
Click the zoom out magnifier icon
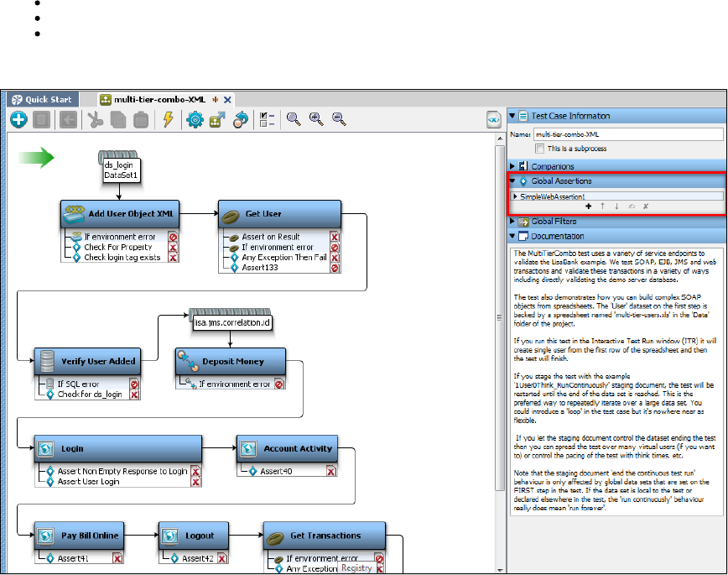pyautogui.click(x=339, y=120)
